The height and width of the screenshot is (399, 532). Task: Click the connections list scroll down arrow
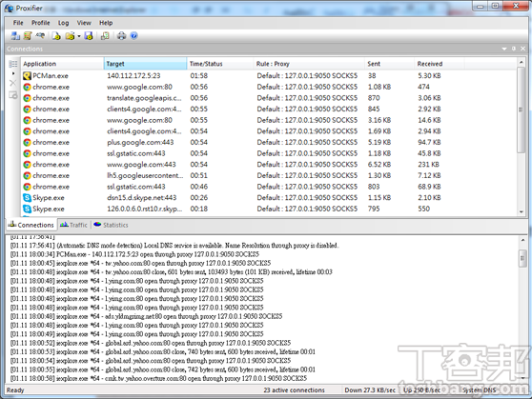tap(522, 212)
